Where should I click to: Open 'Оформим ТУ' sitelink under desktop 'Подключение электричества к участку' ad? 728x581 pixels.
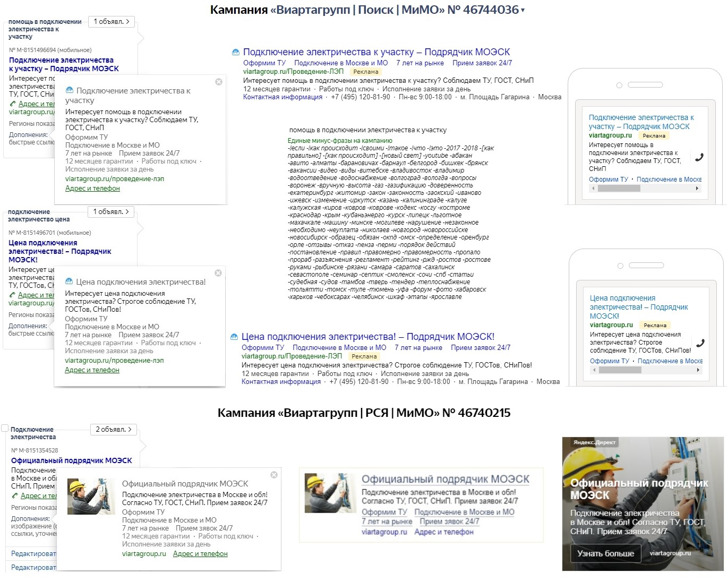pos(264,63)
